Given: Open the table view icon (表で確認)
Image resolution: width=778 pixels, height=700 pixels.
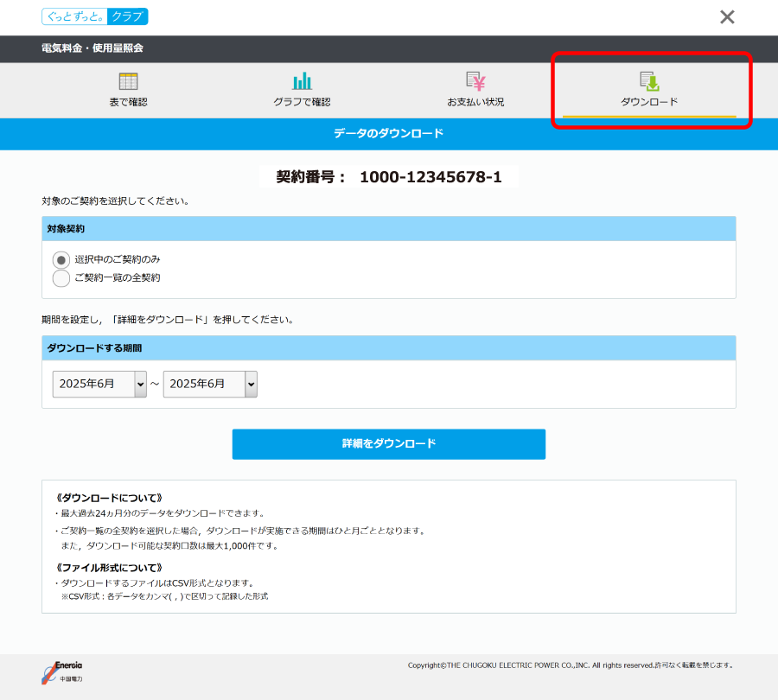Looking at the screenshot, I should [x=128, y=81].
